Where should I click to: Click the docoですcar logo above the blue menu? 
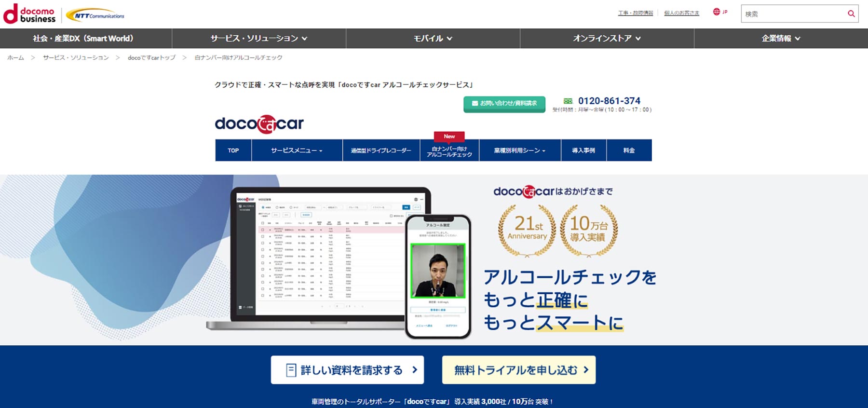tap(259, 124)
